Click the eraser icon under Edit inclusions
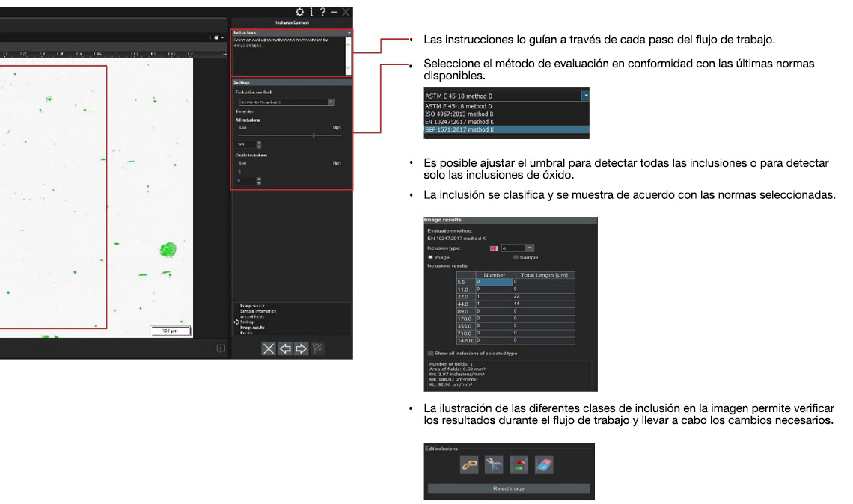The width and height of the screenshot is (853, 504). (543, 464)
